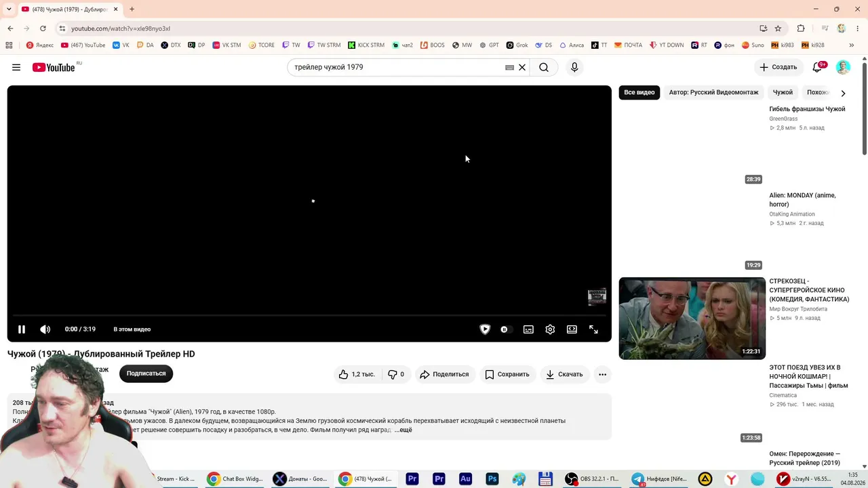Enter fullscreen mode in the player
868x488 pixels.
(593, 329)
